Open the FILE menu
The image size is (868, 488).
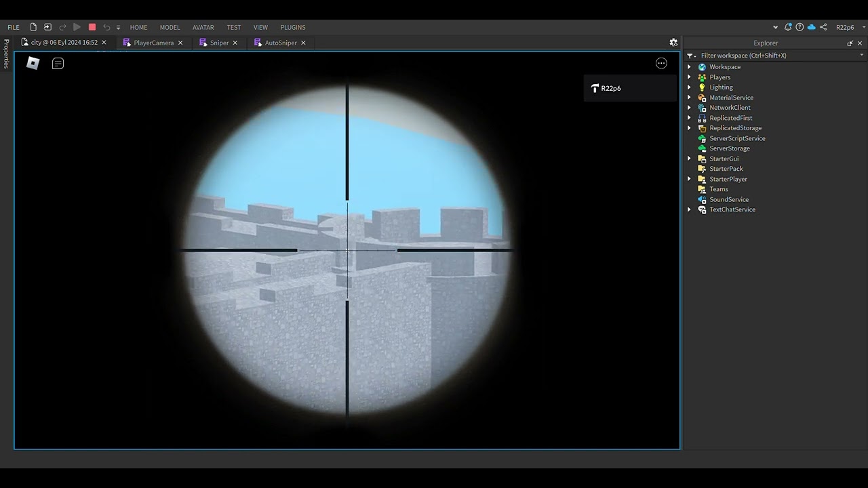14,27
